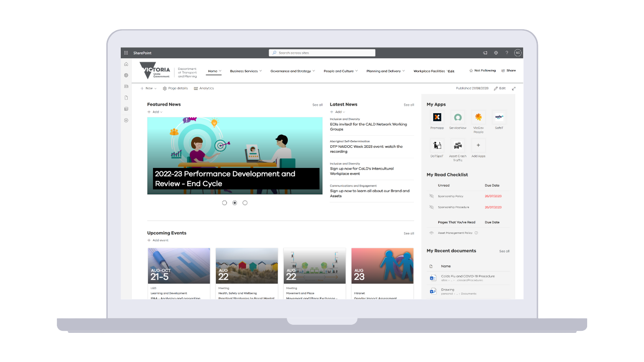Open the Sponsorship Policy in My Read Checklist
The image size is (644, 362).
(x=452, y=196)
